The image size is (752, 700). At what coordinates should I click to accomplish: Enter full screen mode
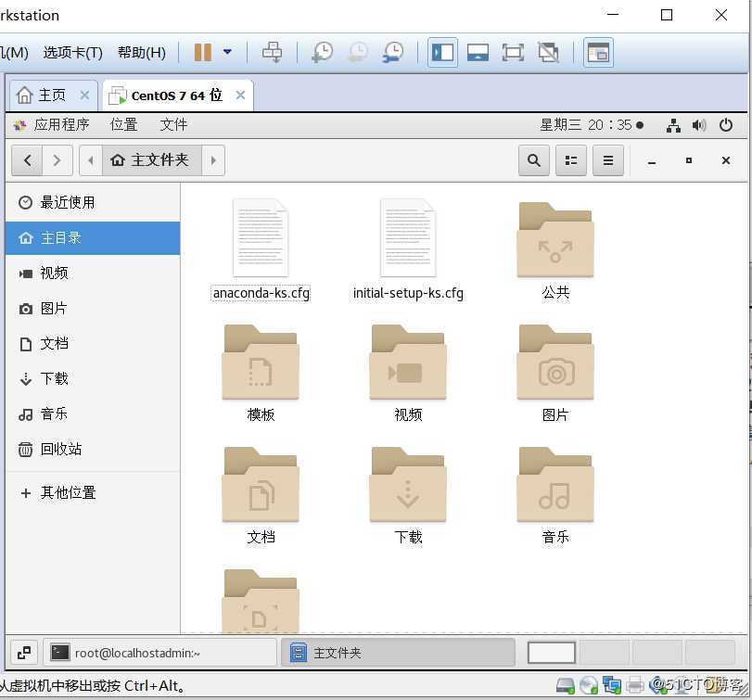point(513,52)
